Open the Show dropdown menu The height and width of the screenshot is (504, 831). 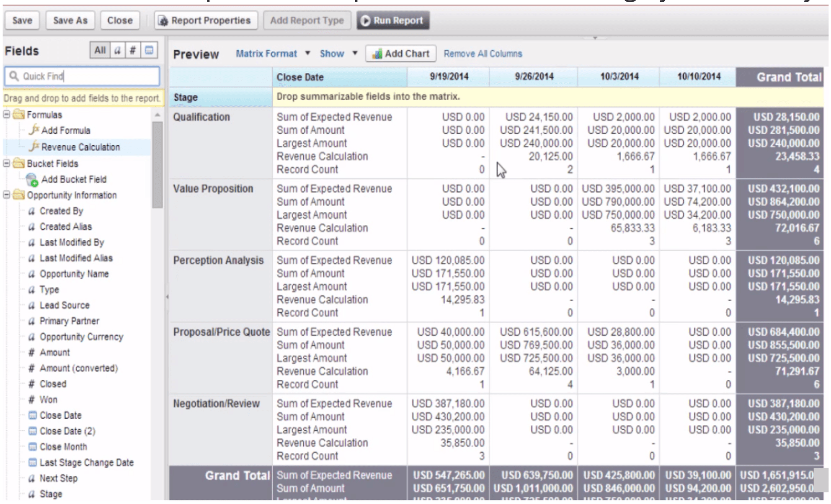click(x=354, y=54)
